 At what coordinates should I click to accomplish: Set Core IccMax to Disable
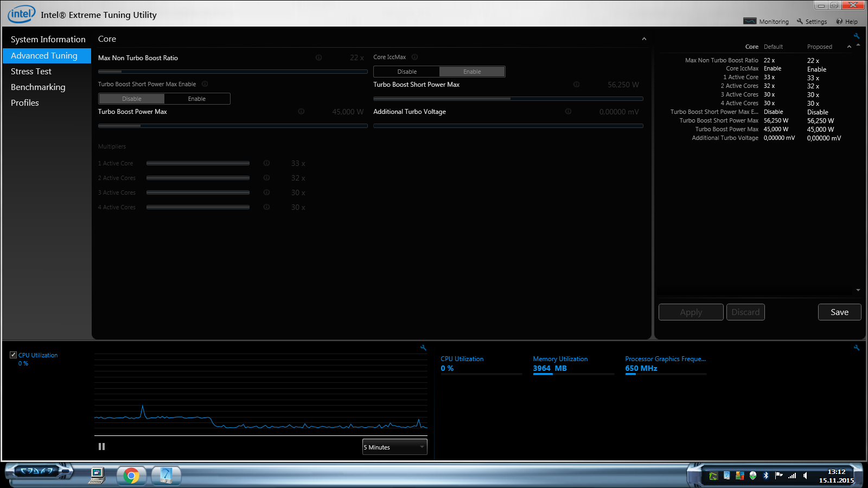(x=406, y=72)
